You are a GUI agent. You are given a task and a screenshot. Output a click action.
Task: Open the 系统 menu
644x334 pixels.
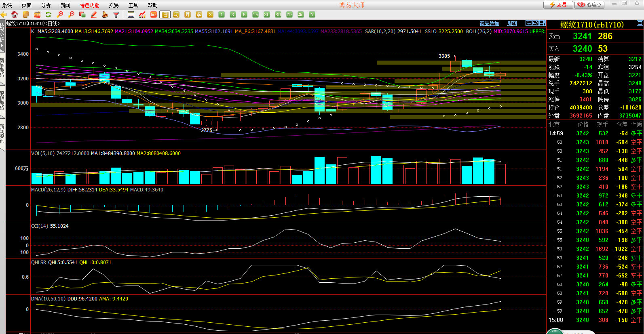coord(7,5)
